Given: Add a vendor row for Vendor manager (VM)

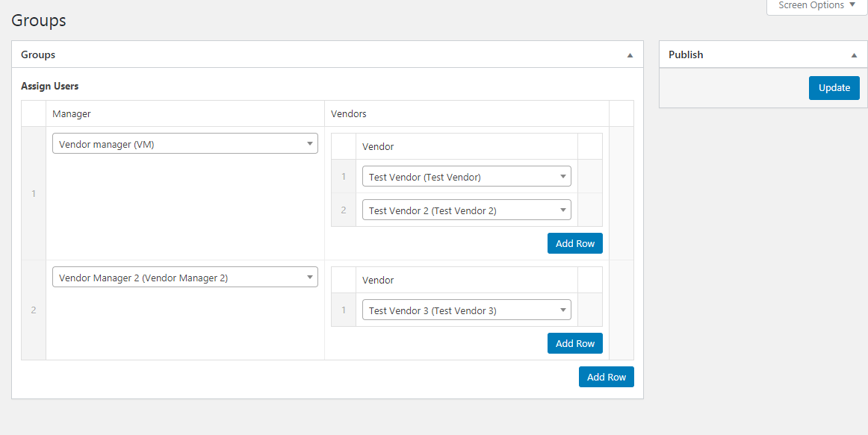Looking at the screenshot, I should [574, 243].
